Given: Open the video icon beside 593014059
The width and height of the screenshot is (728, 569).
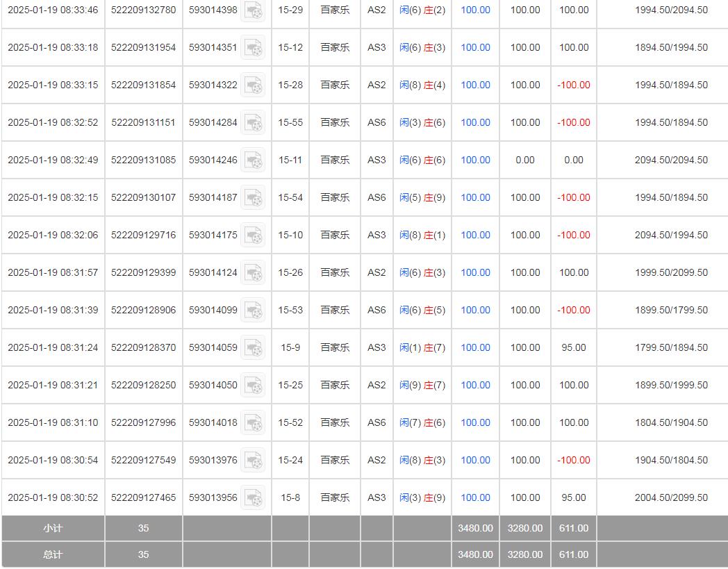Looking at the screenshot, I should 254,348.
